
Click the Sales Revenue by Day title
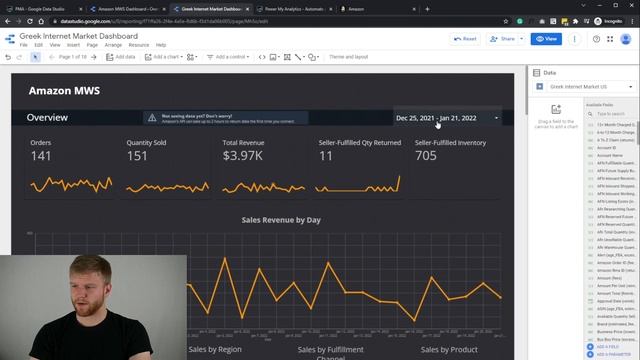[281, 220]
